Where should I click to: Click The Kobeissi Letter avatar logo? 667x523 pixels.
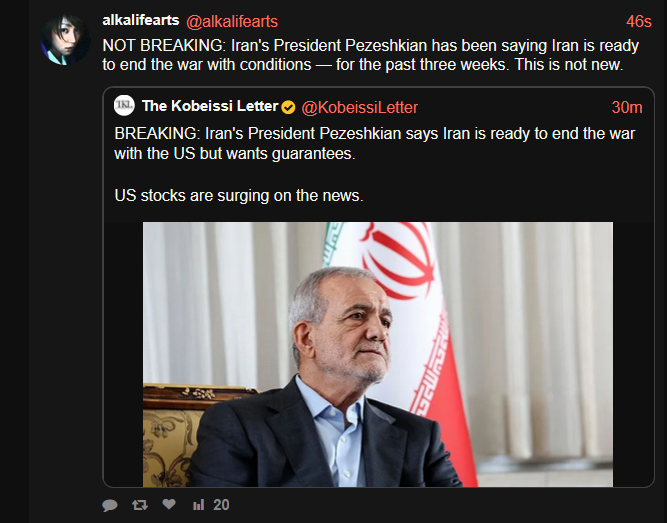pos(124,106)
